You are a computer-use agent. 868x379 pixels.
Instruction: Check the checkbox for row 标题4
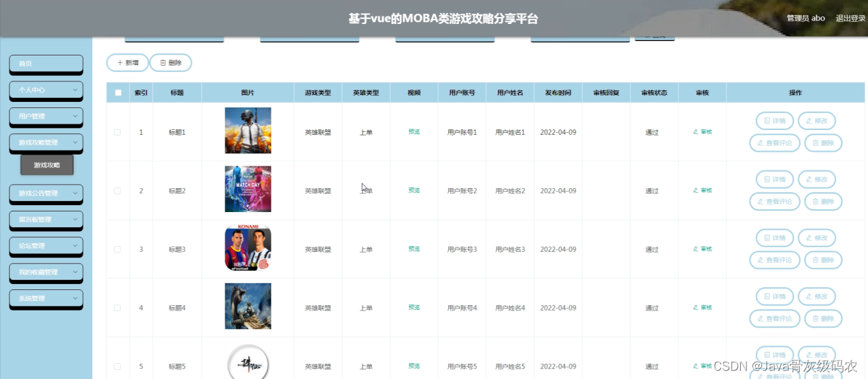(x=117, y=308)
